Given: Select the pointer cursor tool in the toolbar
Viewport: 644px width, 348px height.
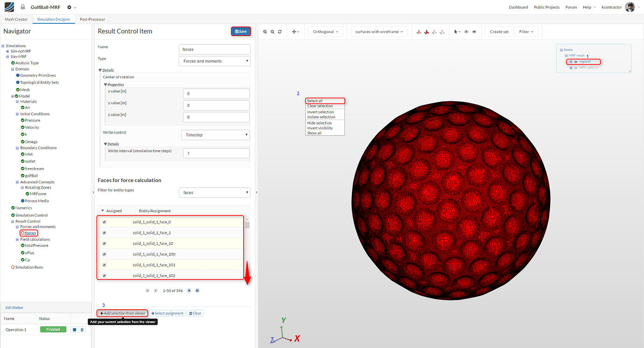Looking at the screenshot, I should (456, 32).
